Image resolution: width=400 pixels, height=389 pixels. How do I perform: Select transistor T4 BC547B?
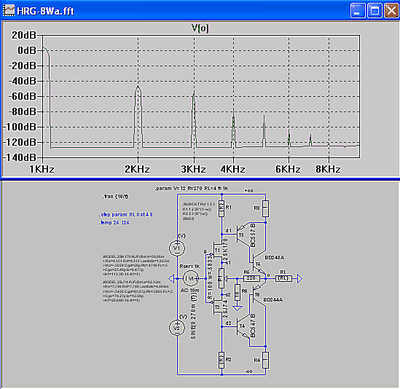[243, 327]
